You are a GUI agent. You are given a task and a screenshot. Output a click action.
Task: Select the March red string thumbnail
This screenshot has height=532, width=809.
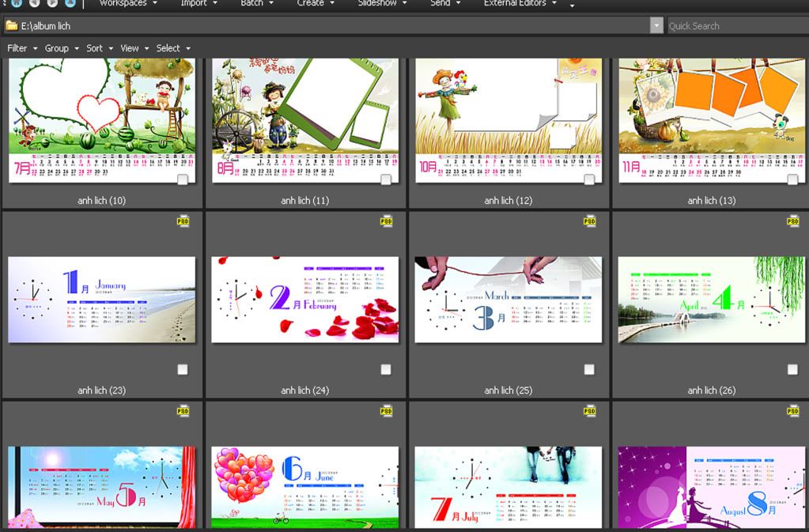[x=508, y=300]
